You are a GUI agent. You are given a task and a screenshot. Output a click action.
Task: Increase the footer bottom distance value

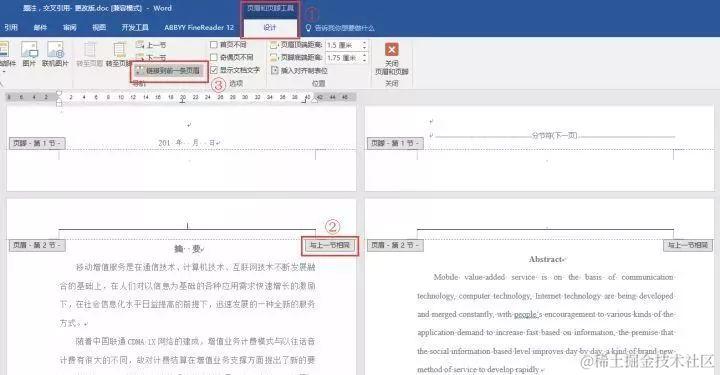365,56
